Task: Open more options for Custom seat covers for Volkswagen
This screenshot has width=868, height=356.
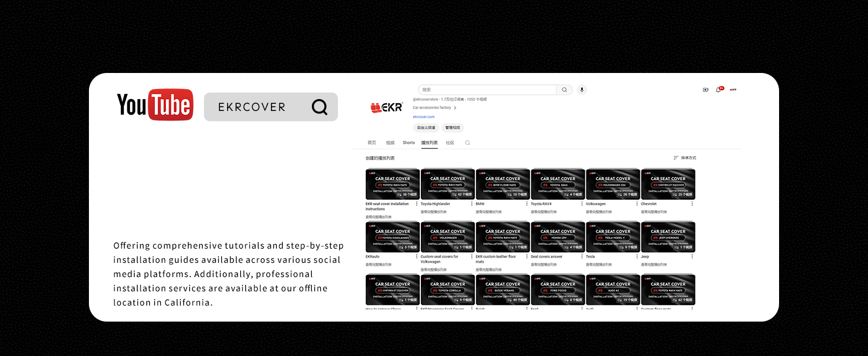Action: point(472,257)
